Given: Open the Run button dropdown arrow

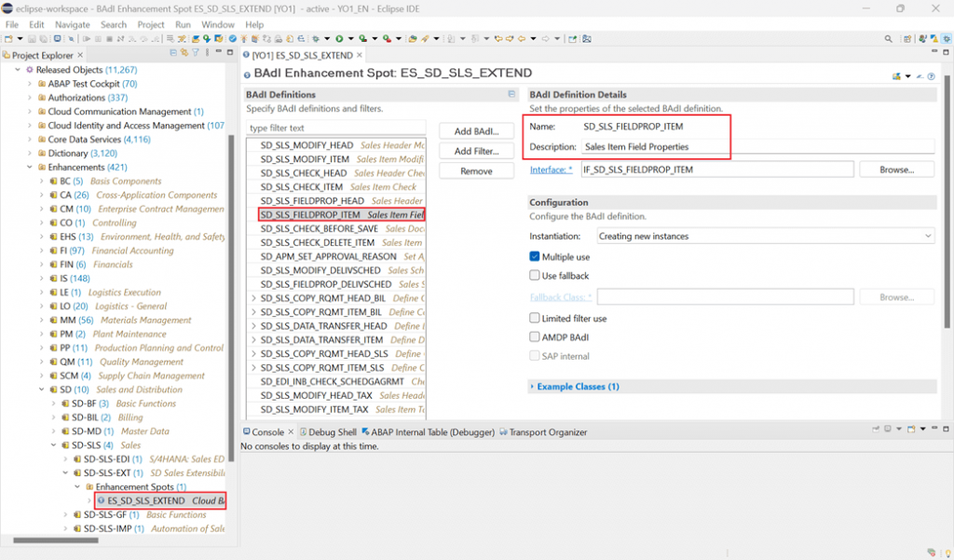Looking at the screenshot, I should [350, 39].
